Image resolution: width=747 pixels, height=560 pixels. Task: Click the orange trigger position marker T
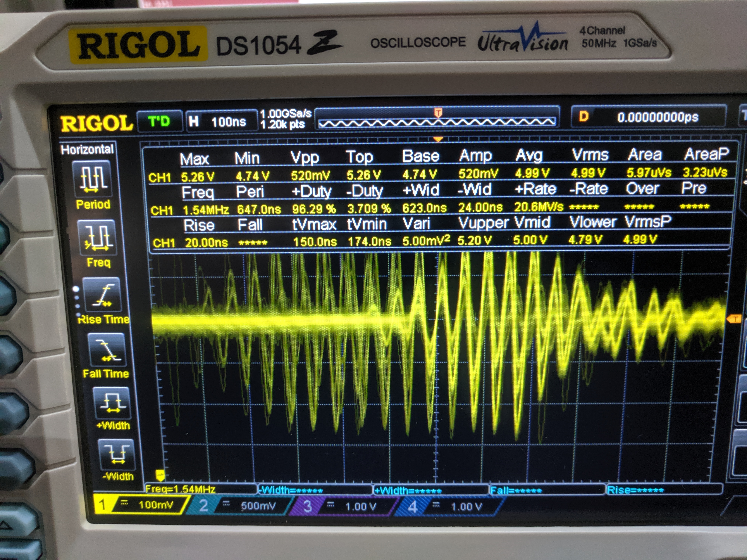click(438, 113)
